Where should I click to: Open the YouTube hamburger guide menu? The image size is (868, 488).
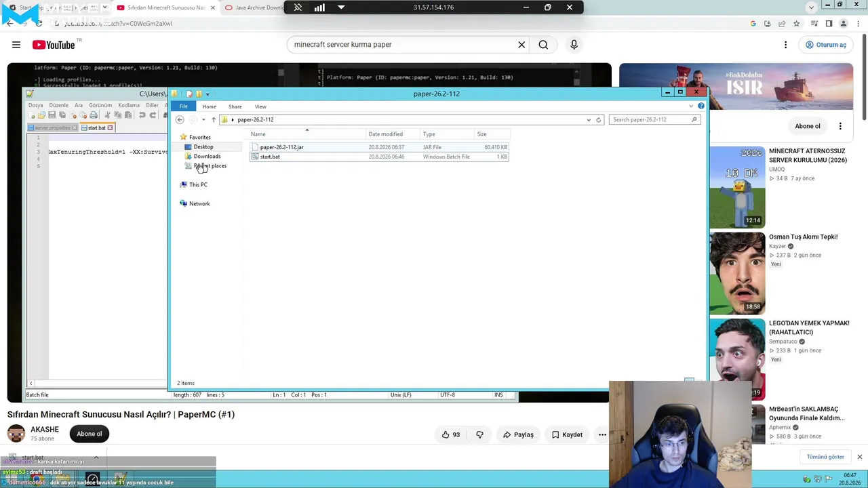[16, 45]
